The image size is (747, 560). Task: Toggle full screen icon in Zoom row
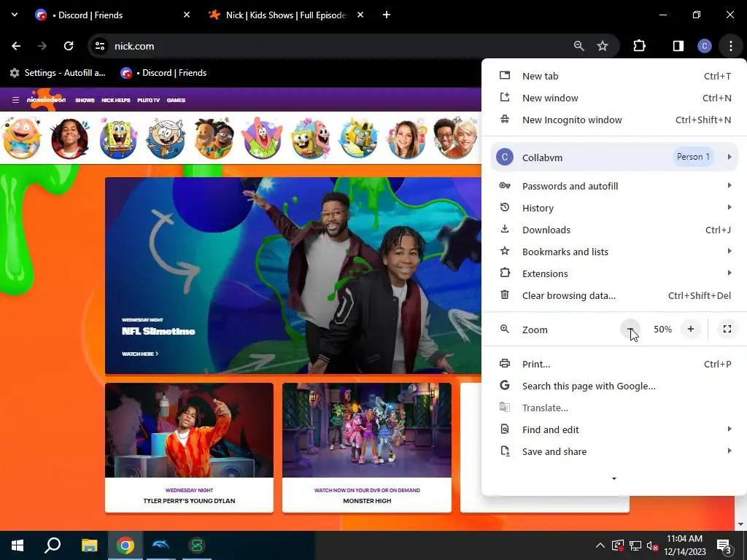727,329
